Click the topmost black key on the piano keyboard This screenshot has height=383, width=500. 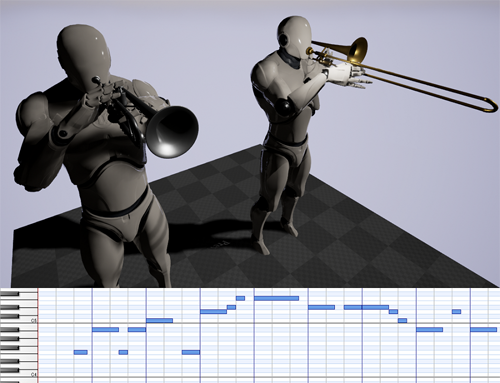coord(10,293)
